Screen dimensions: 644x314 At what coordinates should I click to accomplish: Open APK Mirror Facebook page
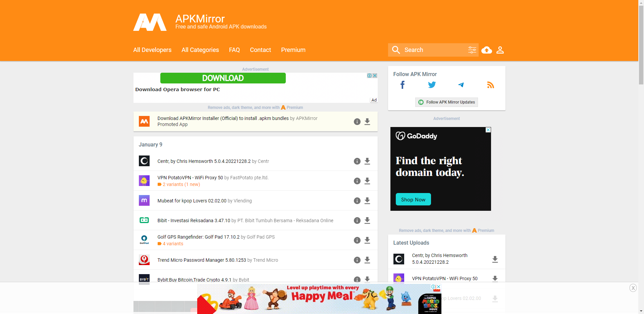point(402,85)
